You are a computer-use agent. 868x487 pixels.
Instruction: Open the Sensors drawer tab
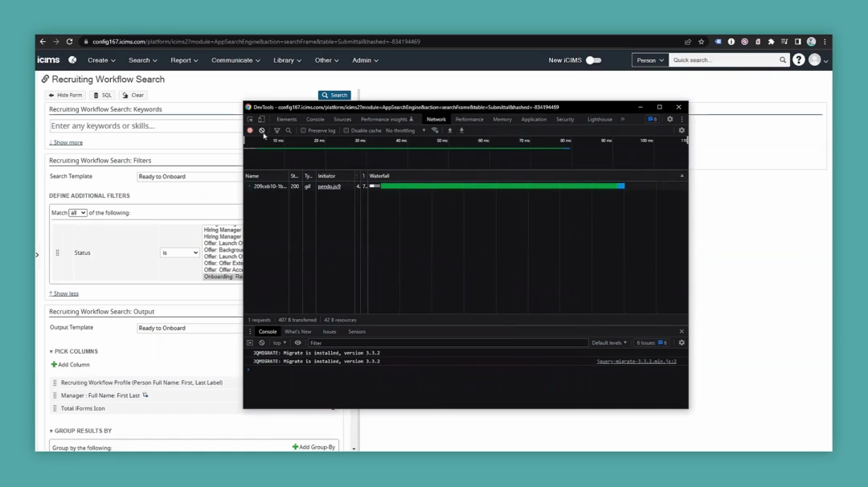pyautogui.click(x=357, y=331)
